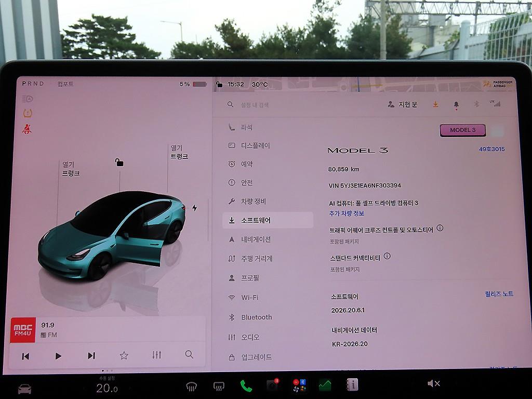
Task: Tap the Bluetooth status icon in header
Action: [x=476, y=104]
